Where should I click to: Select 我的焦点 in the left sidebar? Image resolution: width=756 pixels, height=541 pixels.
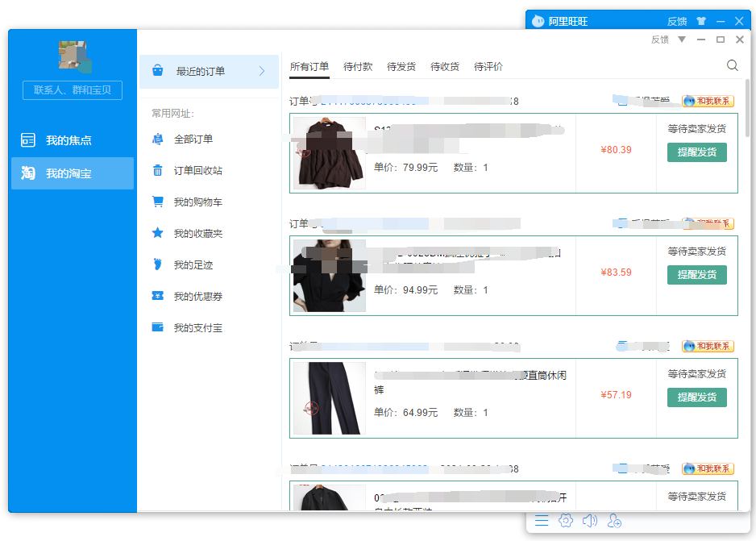point(69,140)
